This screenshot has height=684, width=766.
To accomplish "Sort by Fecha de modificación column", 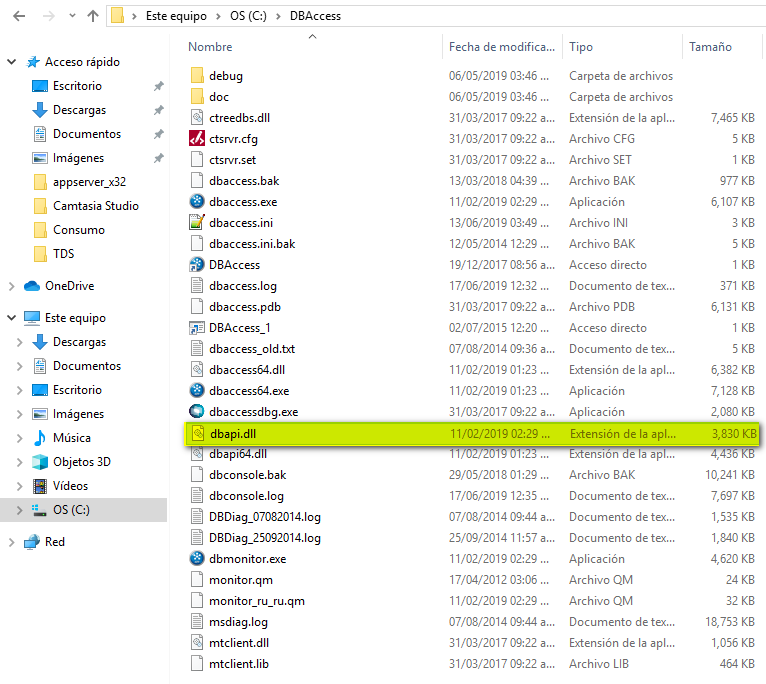I will (502, 47).
